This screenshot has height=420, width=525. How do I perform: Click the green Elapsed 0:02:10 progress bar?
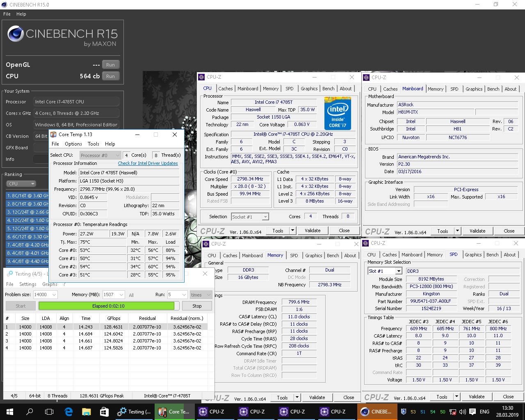[x=109, y=306]
